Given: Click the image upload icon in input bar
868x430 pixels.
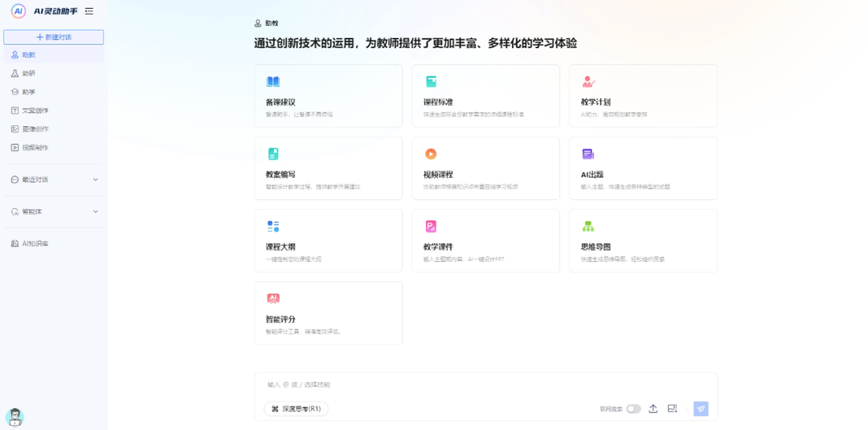Looking at the screenshot, I should coord(673,408).
